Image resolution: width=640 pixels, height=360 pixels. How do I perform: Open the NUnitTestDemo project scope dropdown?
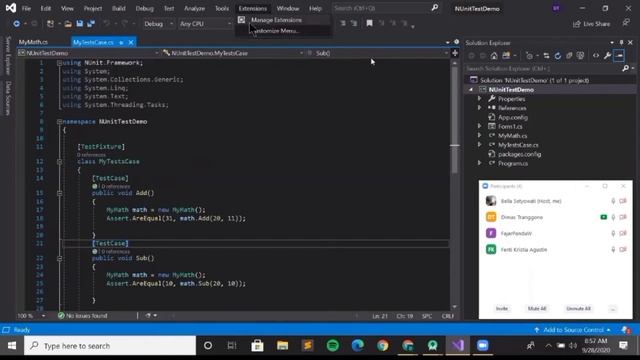[88, 53]
